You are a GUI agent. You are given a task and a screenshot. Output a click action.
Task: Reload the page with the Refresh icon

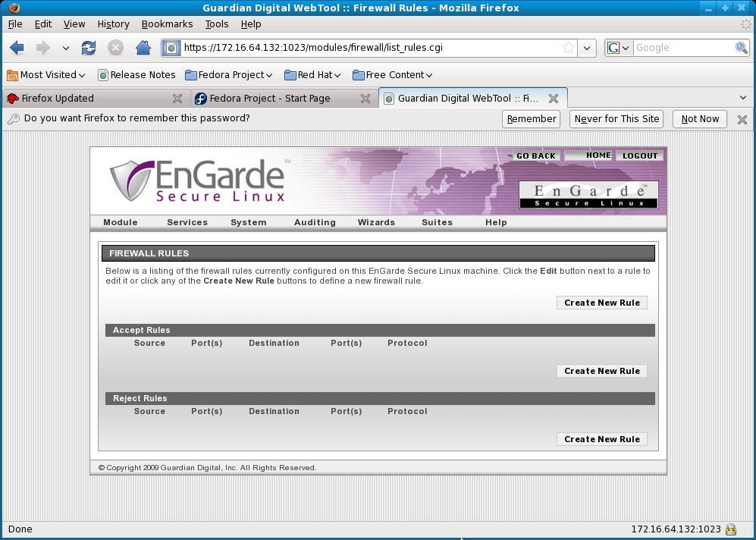tap(89, 48)
